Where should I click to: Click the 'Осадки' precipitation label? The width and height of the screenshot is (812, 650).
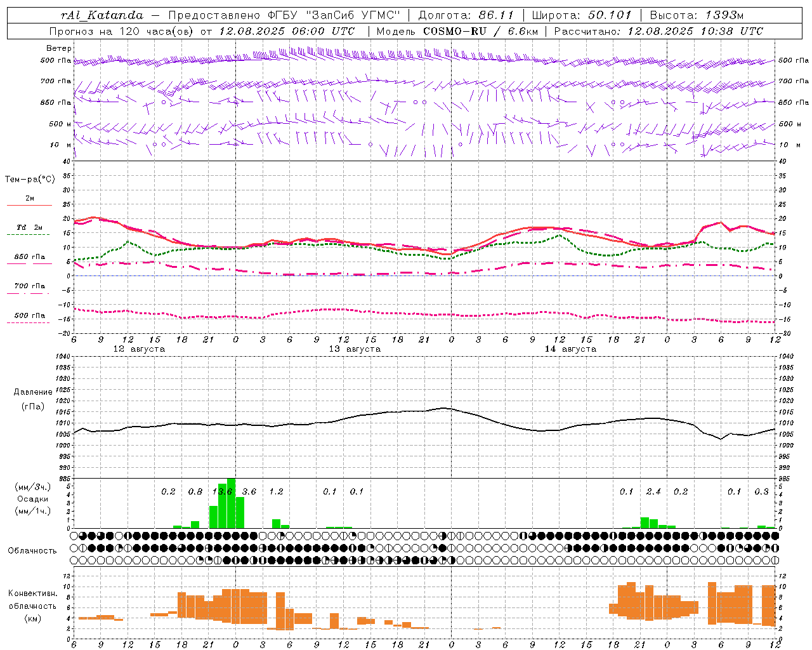coord(33,499)
